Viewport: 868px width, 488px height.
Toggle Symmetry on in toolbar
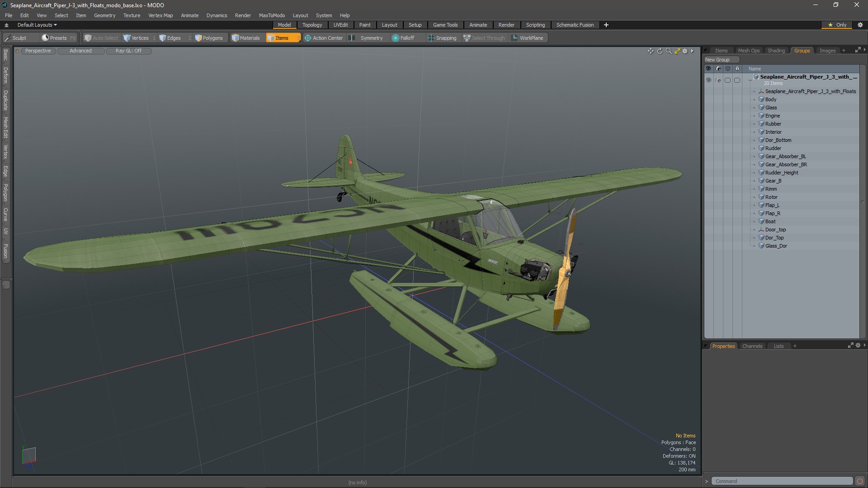[x=367, y=38]
